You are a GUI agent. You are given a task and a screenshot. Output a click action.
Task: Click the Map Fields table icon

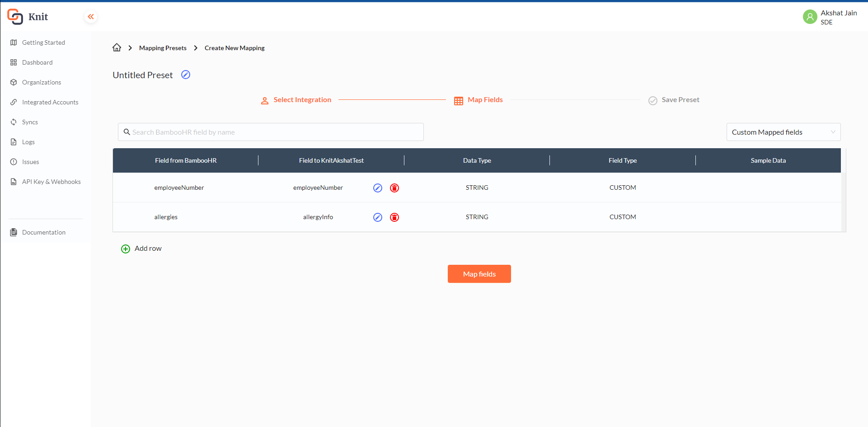(459, 101)
